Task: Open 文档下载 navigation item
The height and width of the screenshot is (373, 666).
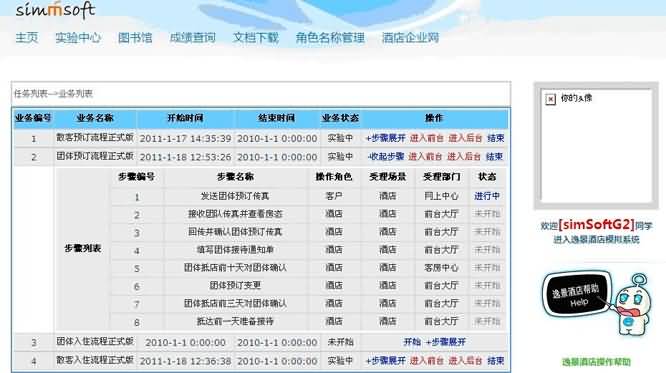Action: (x=256, y=37)
